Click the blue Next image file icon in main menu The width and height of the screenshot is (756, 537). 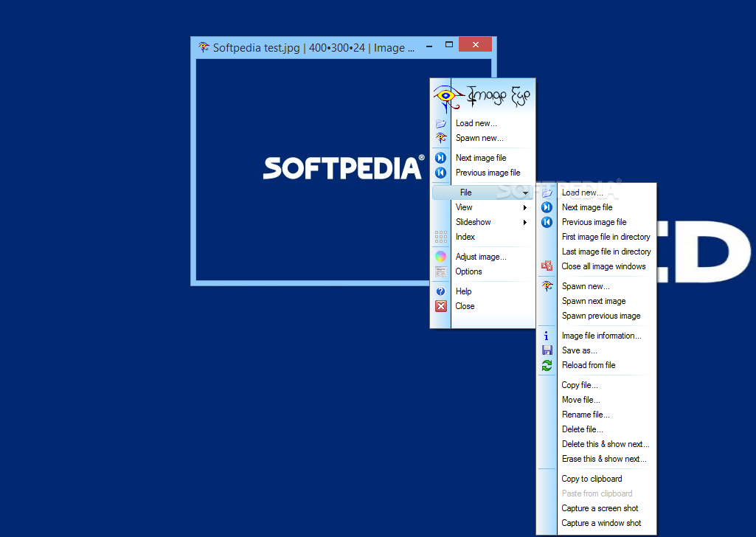coord(440,158)
